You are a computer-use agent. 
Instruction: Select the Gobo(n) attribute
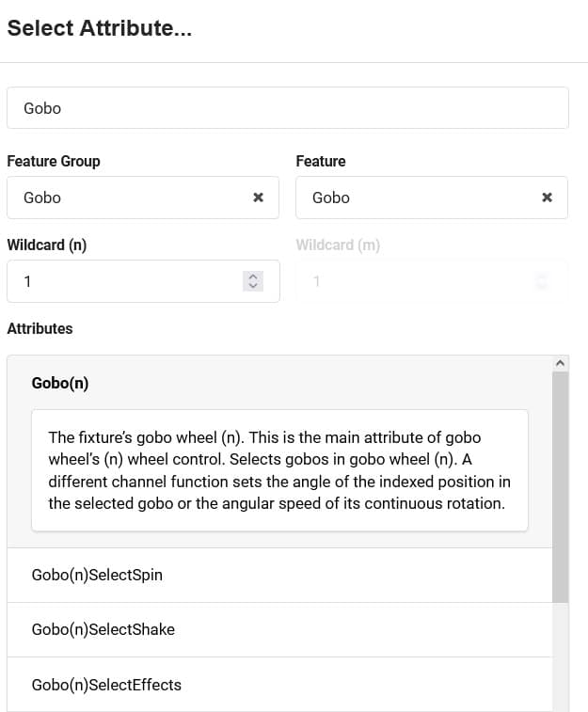tap(61, 383)
